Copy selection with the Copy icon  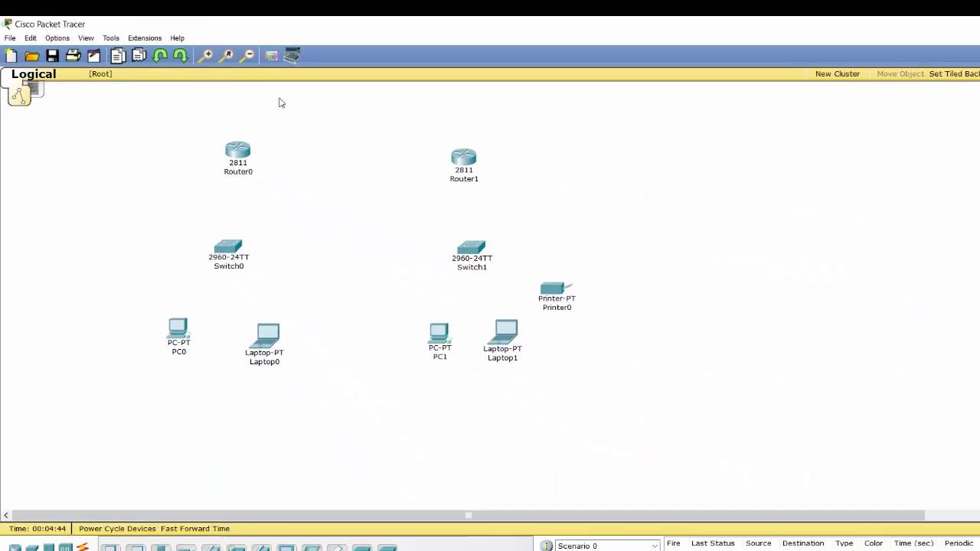[118, 56]
